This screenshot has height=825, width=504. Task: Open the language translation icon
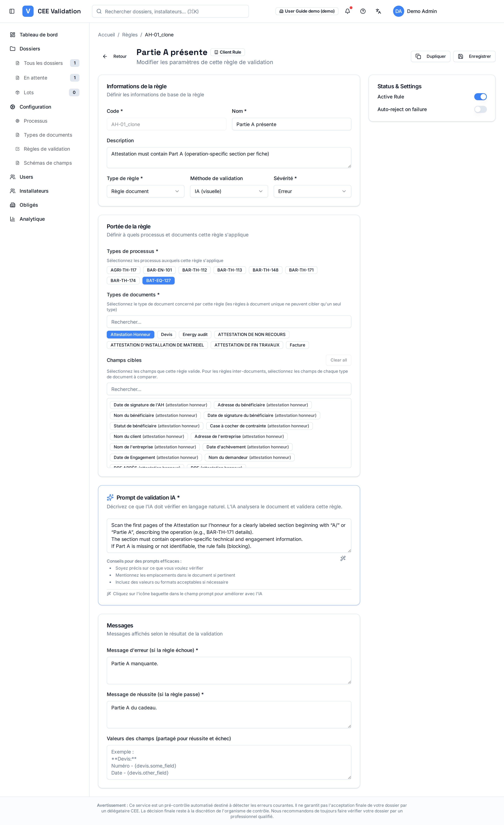point(378,11)
